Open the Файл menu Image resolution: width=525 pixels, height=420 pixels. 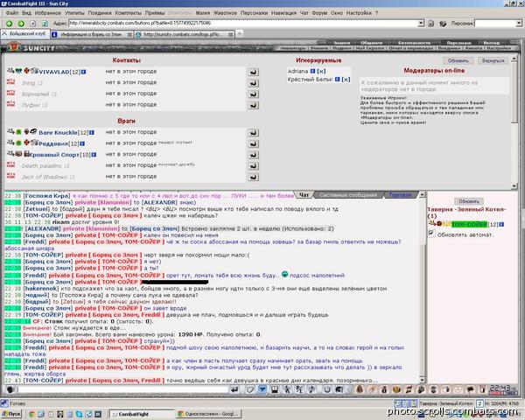click(12, 13)
